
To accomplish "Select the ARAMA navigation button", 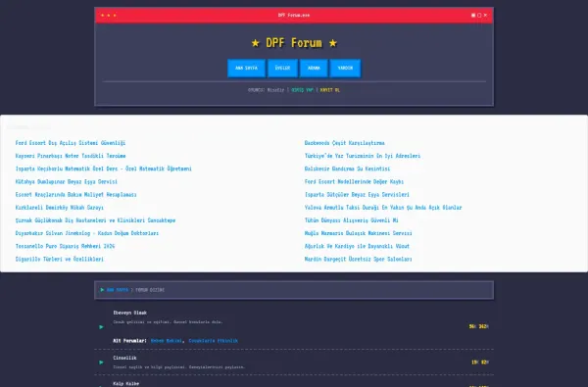I will coord(314,69).
